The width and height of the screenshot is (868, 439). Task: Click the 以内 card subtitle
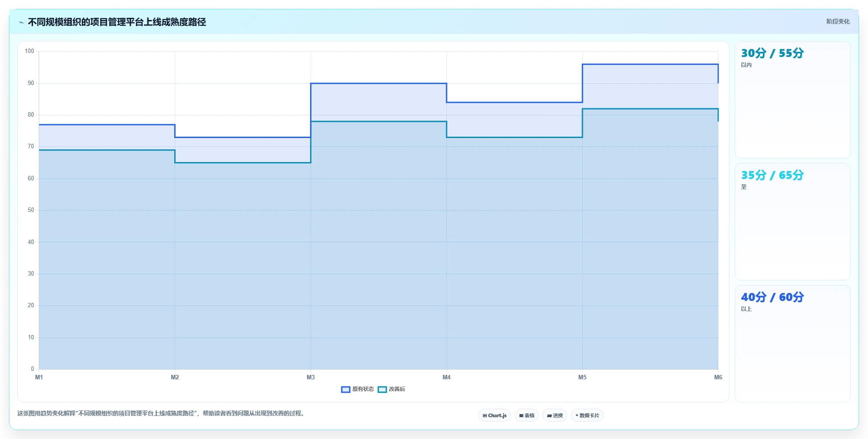pyautogui.click(x=746, y=65)
